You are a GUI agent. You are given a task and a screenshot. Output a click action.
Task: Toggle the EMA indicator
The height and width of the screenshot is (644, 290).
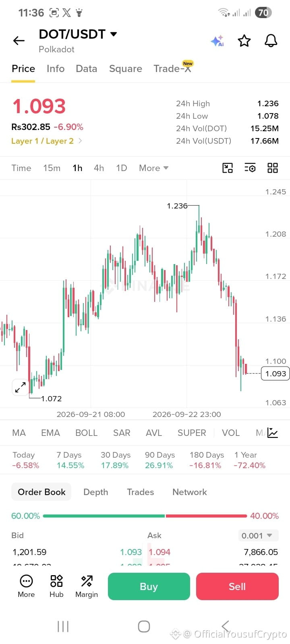pos(50,433)
